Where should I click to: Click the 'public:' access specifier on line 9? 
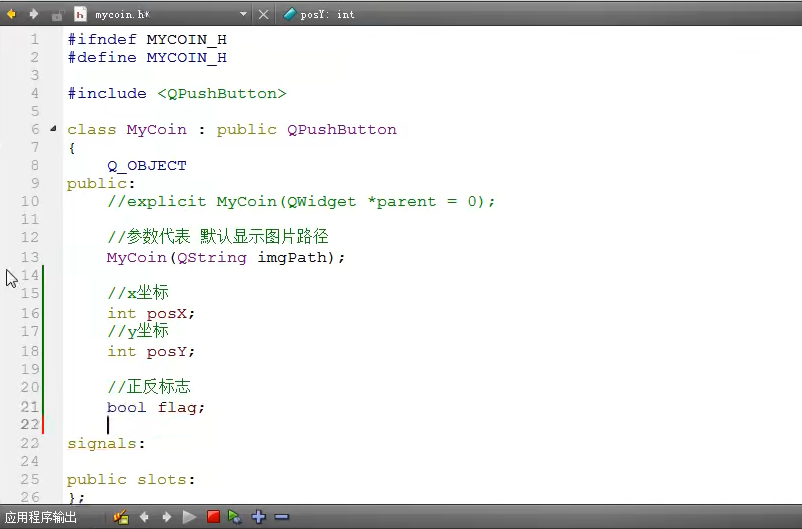click(101, 184)
